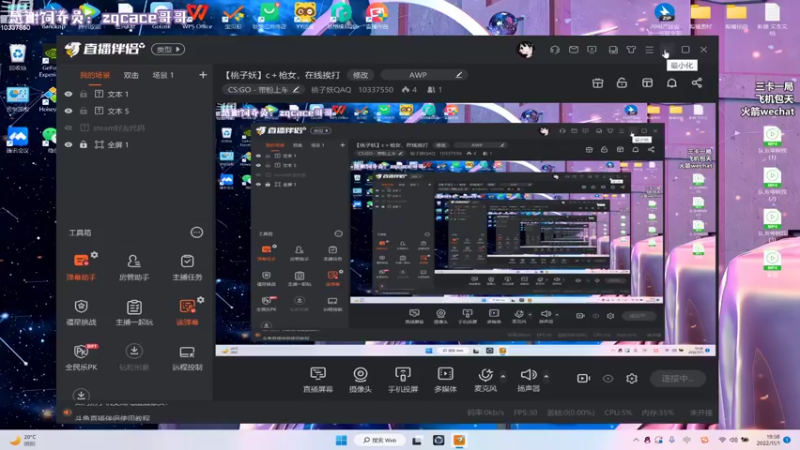
Task: Open the share icon in header
Action: [x=696, y=83]
